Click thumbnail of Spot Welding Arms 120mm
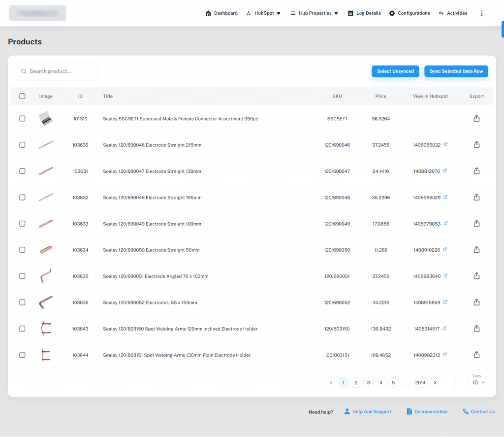504x437 pixels. (x=46, y=329)
